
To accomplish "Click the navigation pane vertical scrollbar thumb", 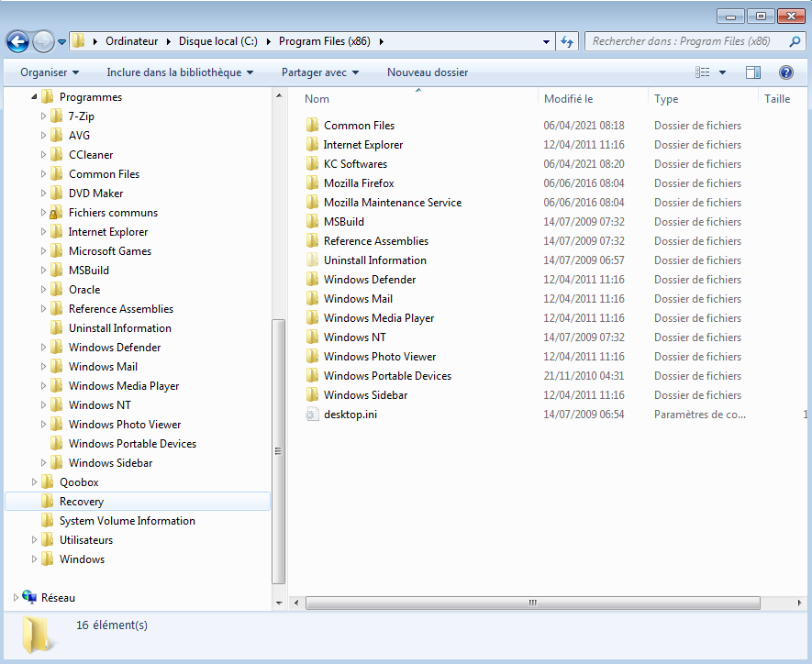I will pyautogui.click(x=279, y=451).
